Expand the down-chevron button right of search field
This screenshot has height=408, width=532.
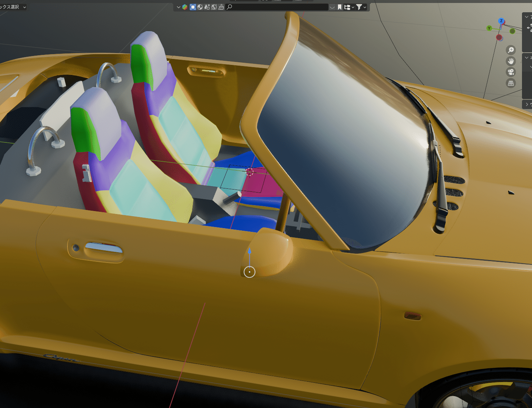point(332,7)
